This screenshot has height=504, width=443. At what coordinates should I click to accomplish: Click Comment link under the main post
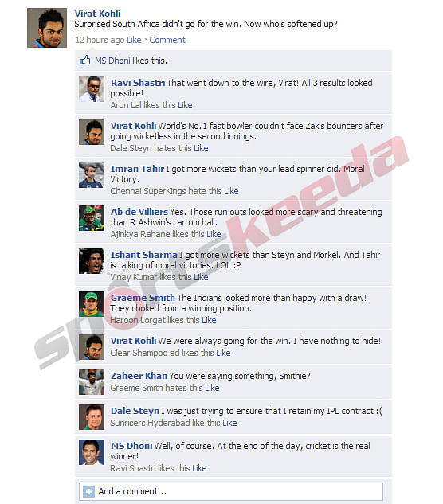167,40
